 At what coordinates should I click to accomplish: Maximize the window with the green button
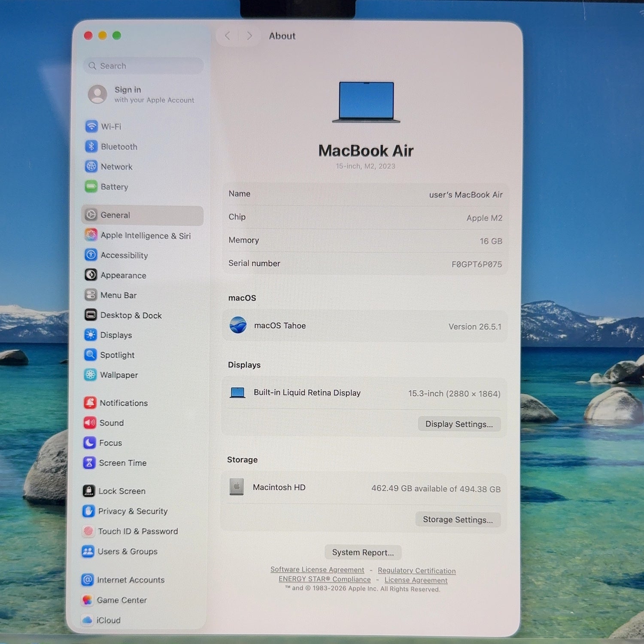tap(117, 36)
